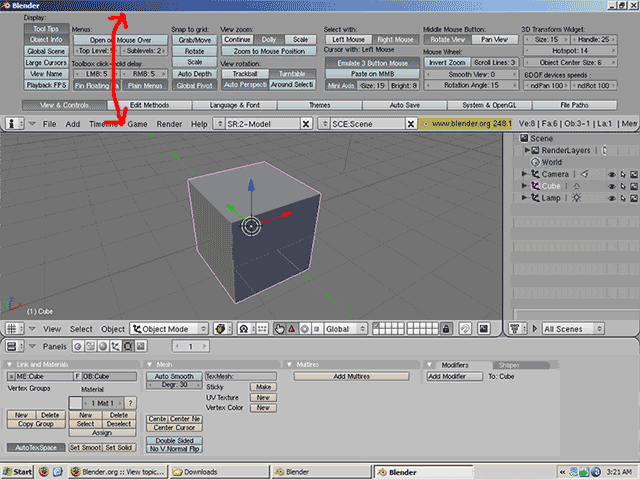Switch to the Shading context panel icon
640x480 pixels.
point(103,346)
